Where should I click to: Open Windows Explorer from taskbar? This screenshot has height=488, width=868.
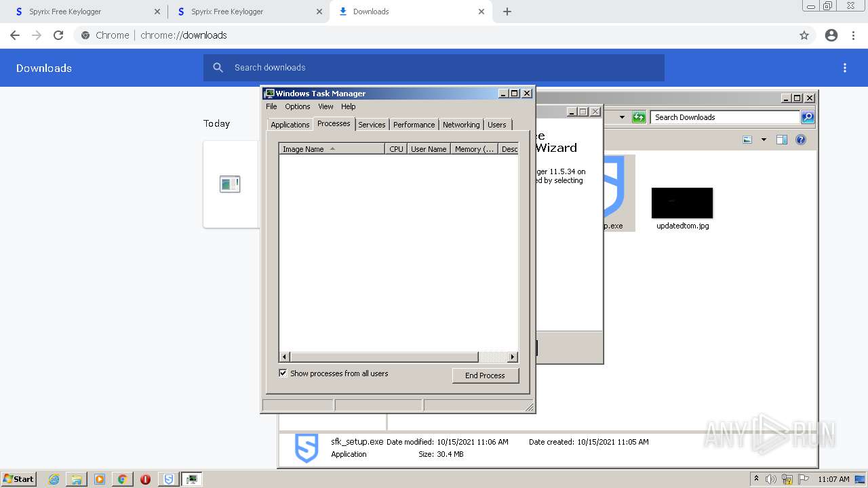pyautogui.click(x=77, y=479)
